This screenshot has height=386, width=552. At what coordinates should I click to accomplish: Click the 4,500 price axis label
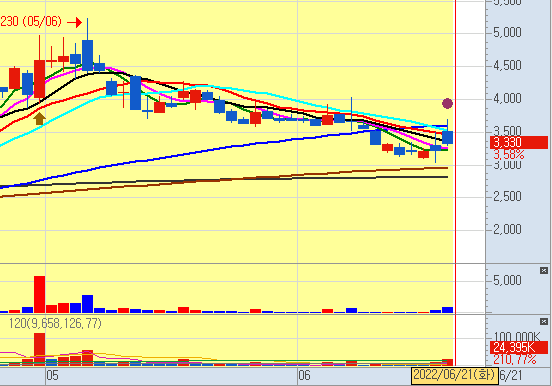507,66
